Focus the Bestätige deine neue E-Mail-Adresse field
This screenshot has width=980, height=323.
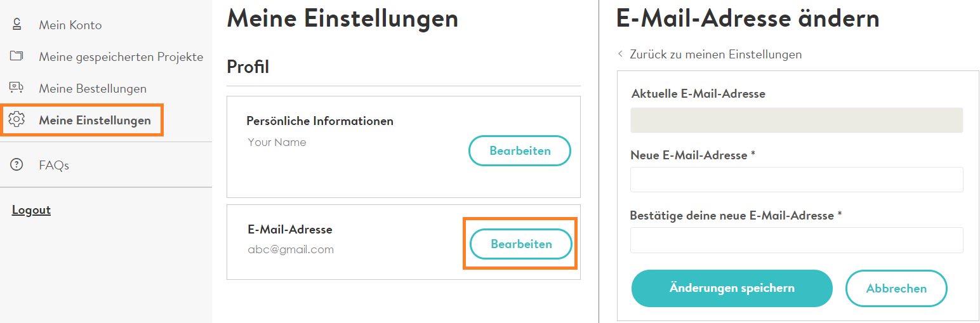click(797, 241)
